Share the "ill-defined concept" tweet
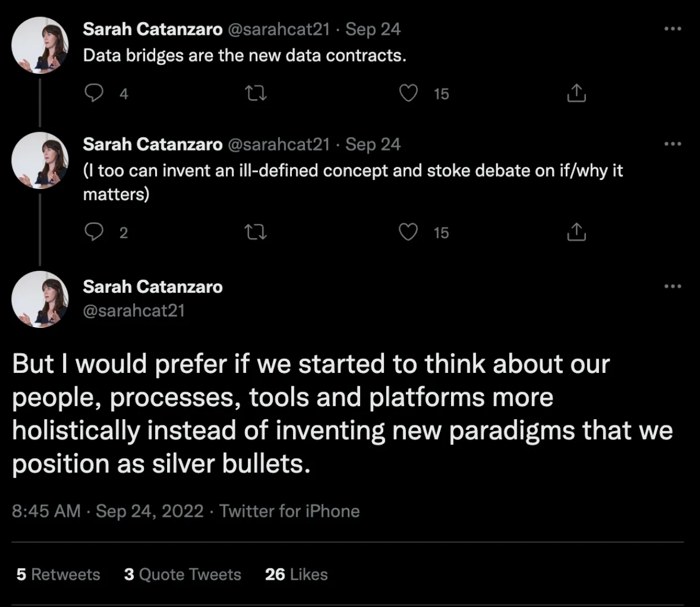The image size is (700, 607). 576,232
